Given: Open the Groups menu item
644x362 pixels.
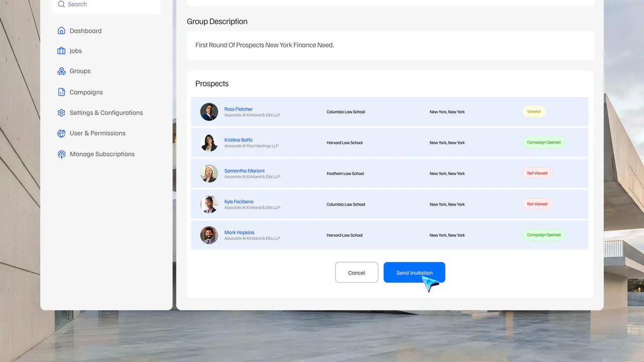Looking at the screenshot, I should [80, 71].
